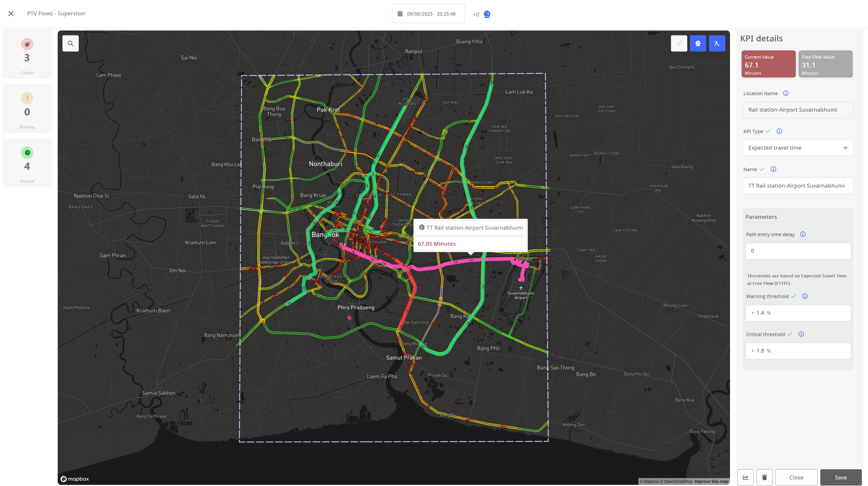Viewport: 868px width, 486px height.
Task: Click info icon next to Warning threshold
Action: click(805, 296)
